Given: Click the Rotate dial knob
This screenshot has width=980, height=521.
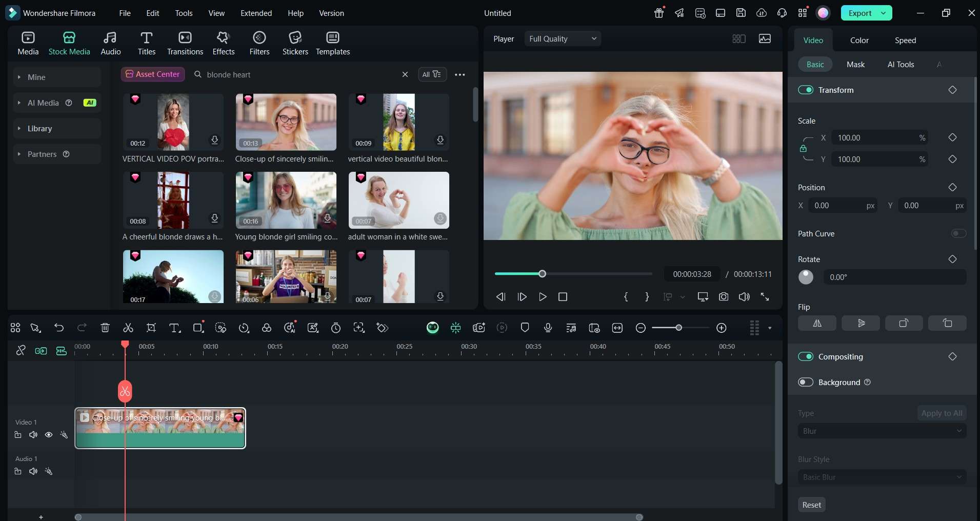Looking at the screenshot, I should point(806,277).
